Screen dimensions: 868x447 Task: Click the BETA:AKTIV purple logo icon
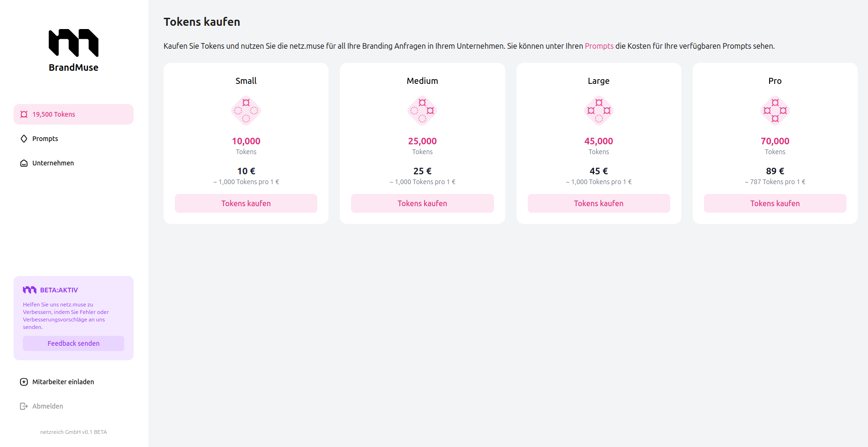pos(30,290)
